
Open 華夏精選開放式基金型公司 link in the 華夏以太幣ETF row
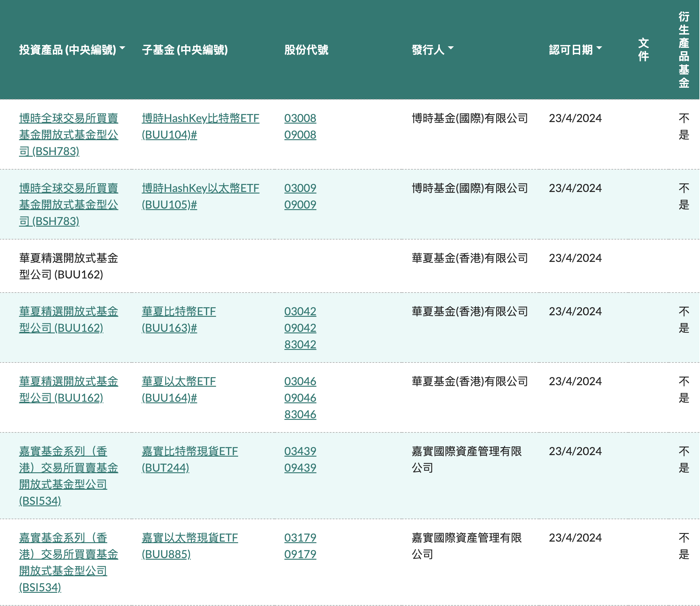(x=69, y=389)
